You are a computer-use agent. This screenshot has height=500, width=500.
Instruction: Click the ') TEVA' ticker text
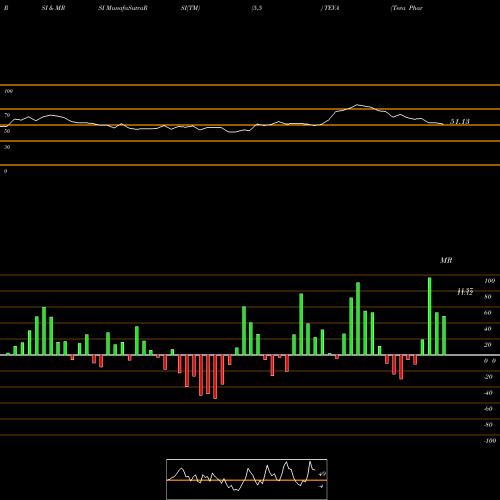[x=330, y=8]
